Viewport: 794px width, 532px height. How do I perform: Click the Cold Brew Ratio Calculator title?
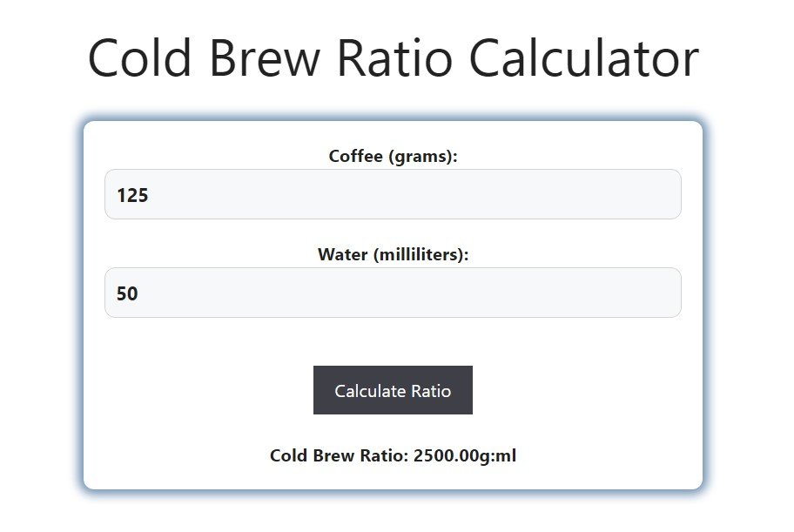[393, 57]
